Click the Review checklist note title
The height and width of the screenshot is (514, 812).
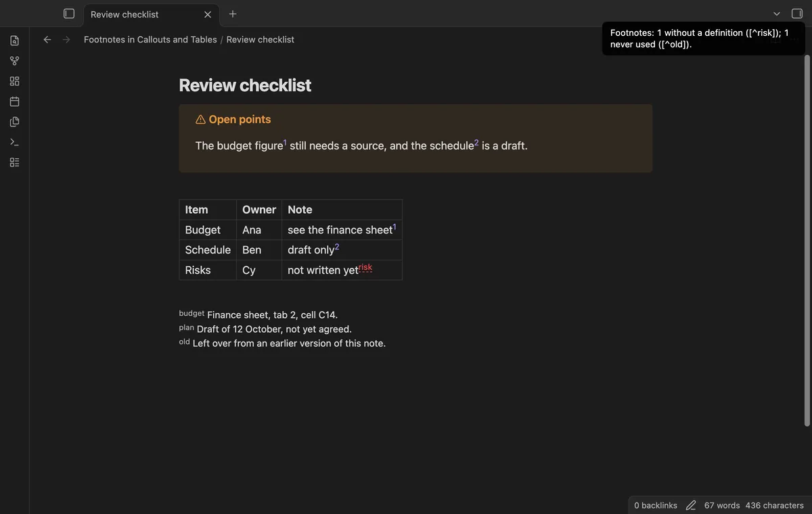(x=245, y=85)
